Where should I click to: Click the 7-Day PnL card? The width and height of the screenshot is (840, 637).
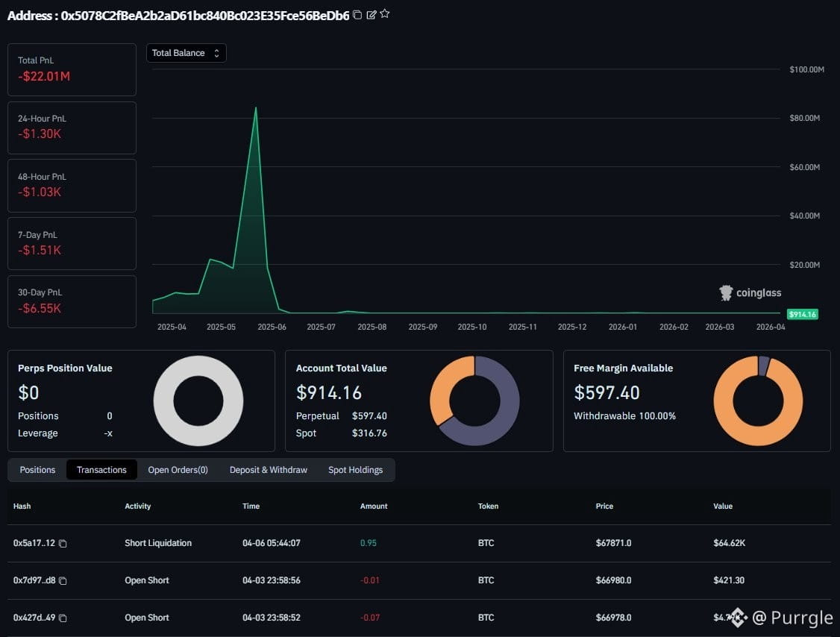tap(72, 244)
